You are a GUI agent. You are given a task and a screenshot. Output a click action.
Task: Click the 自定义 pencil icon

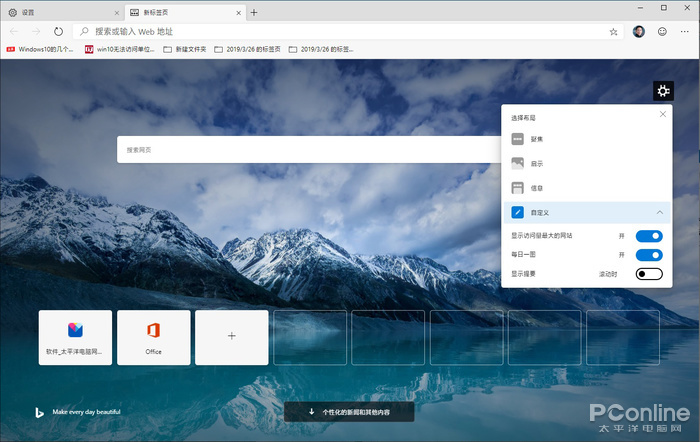(x=517, y=212)
